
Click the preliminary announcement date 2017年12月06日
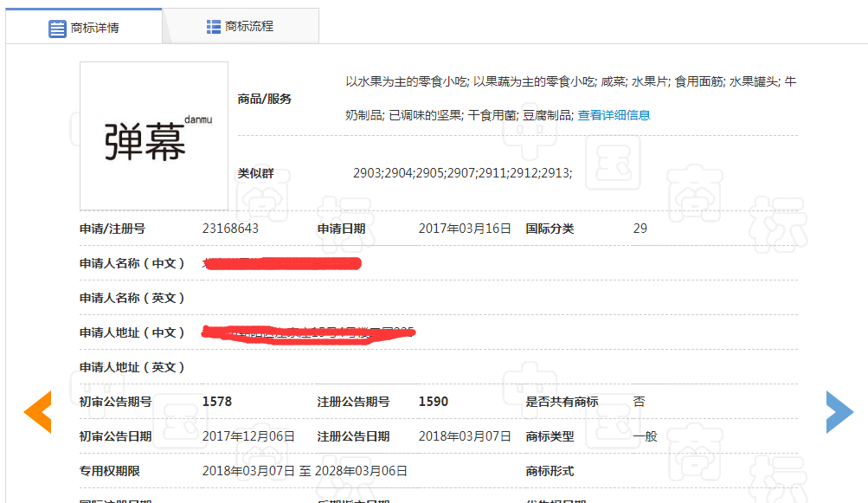248,436
